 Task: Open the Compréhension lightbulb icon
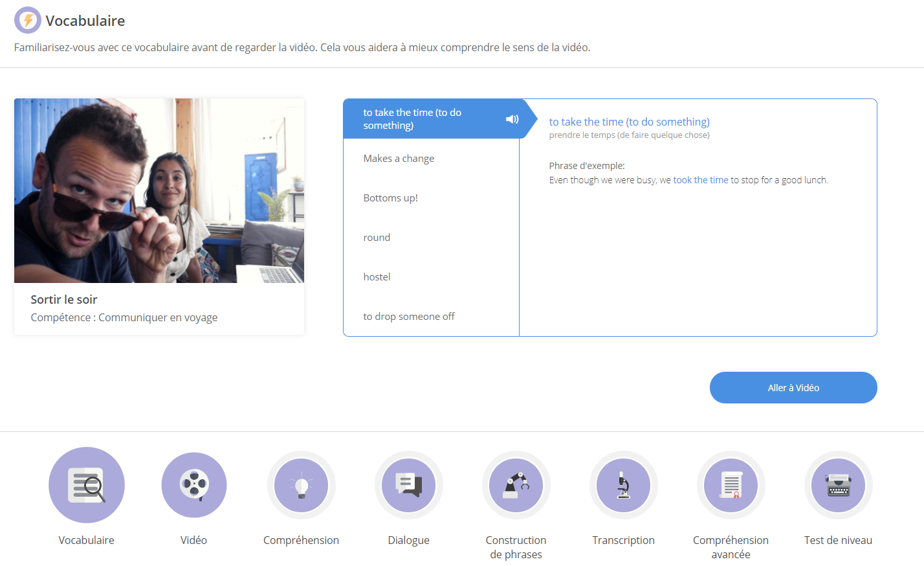pyautogui.click(x=302, y=485)
